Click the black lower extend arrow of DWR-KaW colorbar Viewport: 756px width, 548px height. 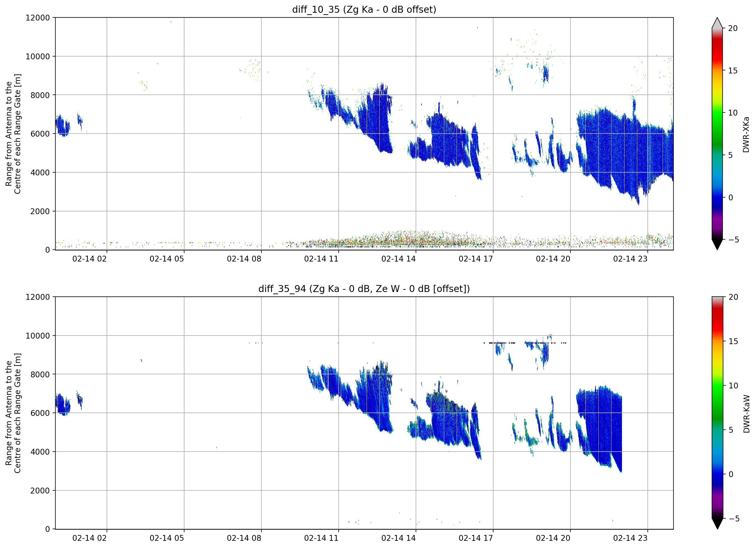tap(717, 524)
